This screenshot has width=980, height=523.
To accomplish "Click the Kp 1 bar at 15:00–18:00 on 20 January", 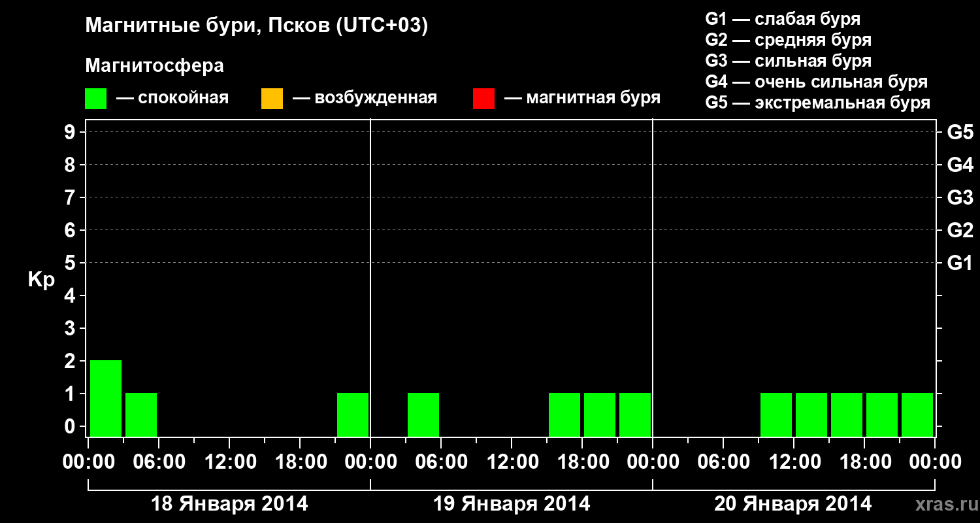I will pyautogui.click(x=847, y=414).
